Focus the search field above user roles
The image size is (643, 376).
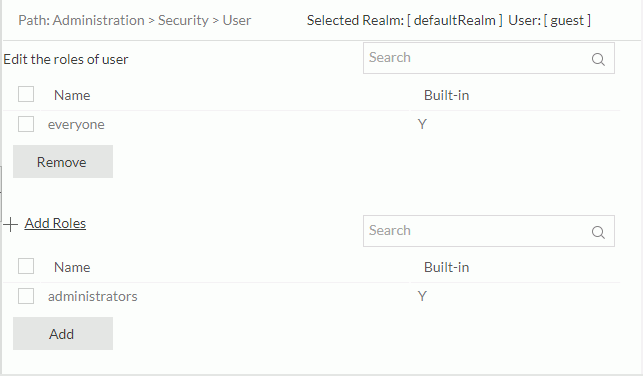489,58
